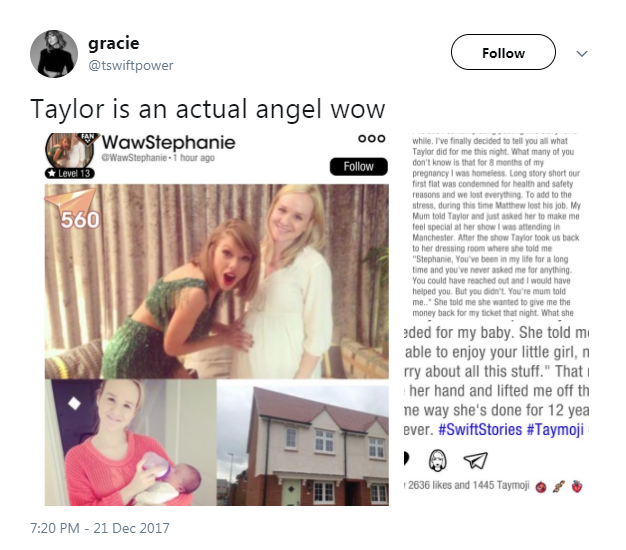Open the @tswiftpower handle link
Image resolution: width=626 pixels, height=550 pixels.
point(131,65)
